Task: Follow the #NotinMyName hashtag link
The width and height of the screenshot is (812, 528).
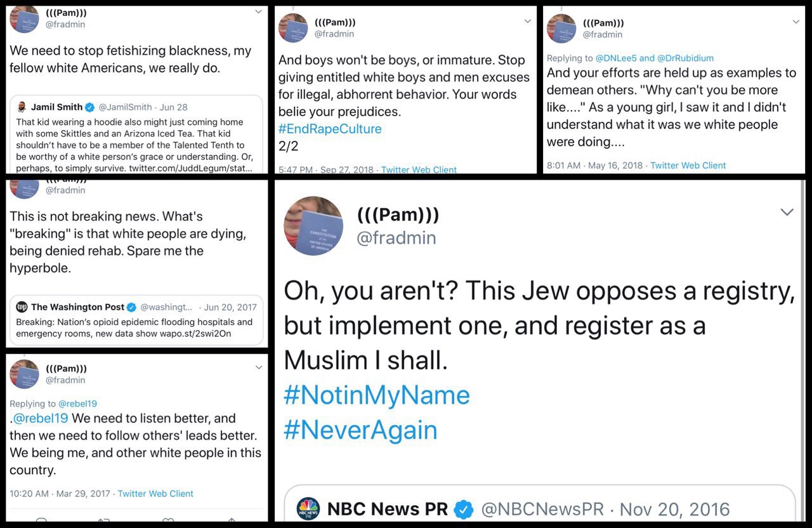Action: [377, 395]
